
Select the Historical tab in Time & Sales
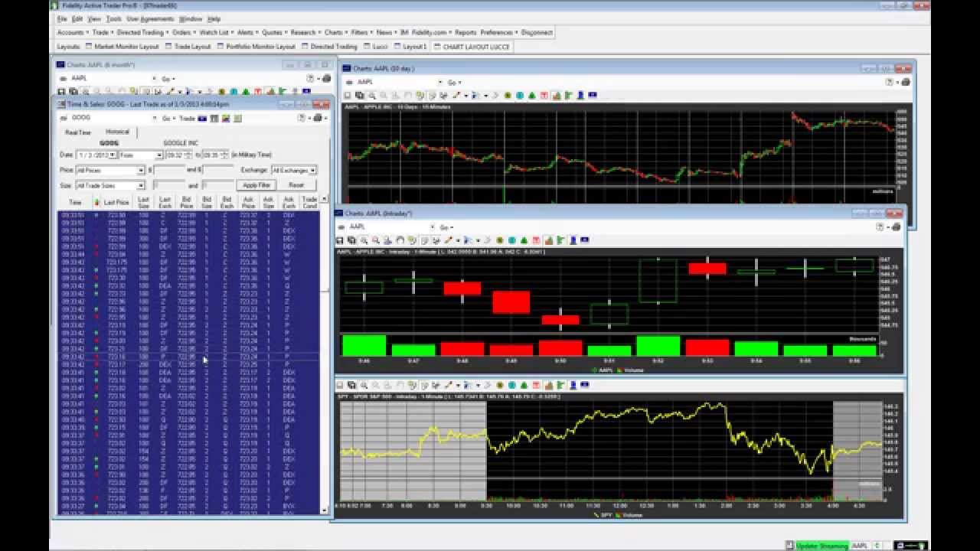117,132
